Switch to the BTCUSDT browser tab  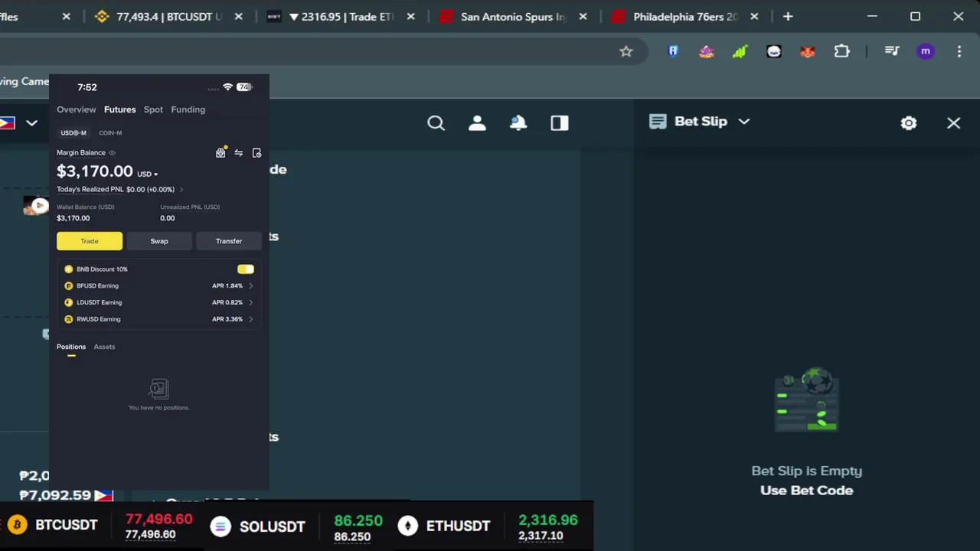coord(169,17)
